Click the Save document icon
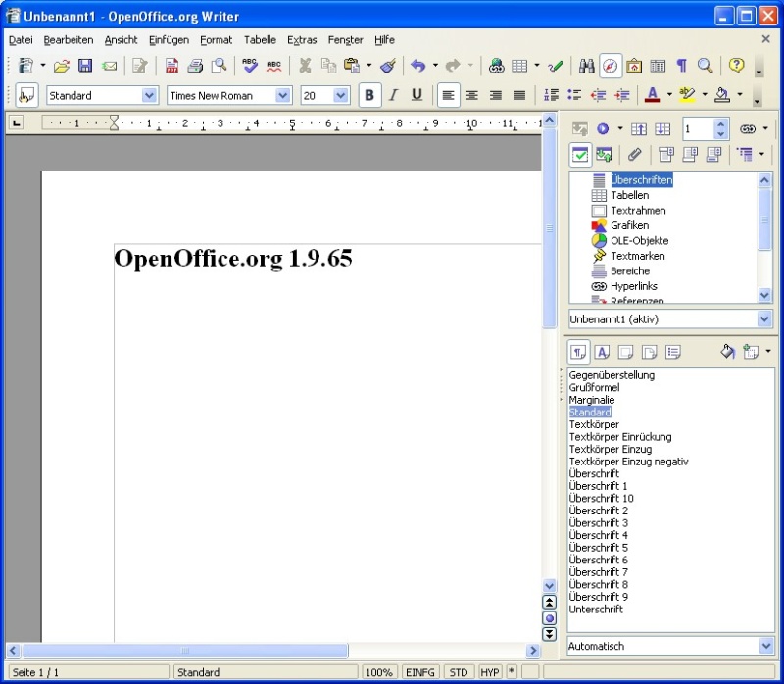 [x=85, y=66]
